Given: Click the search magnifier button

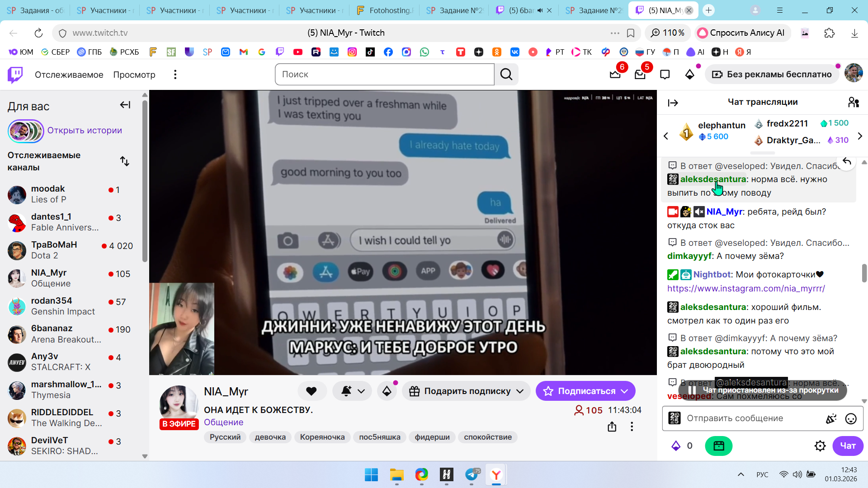Looking at the screenshot, I should tap(506, 75).
